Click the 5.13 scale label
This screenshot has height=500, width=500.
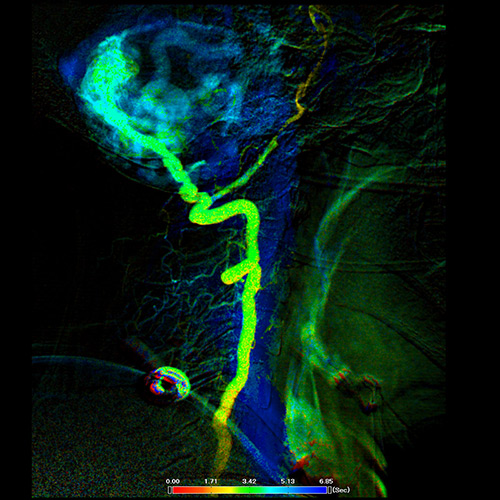(288, 481)
